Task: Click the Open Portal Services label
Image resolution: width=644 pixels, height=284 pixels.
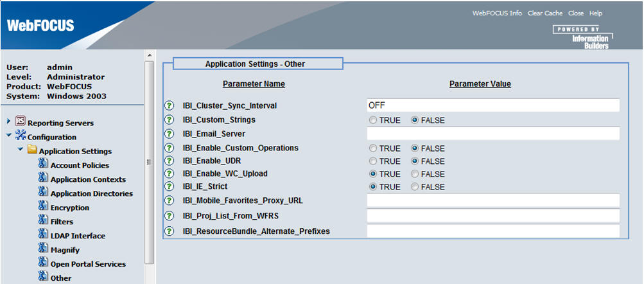Action: coord(88,264)
